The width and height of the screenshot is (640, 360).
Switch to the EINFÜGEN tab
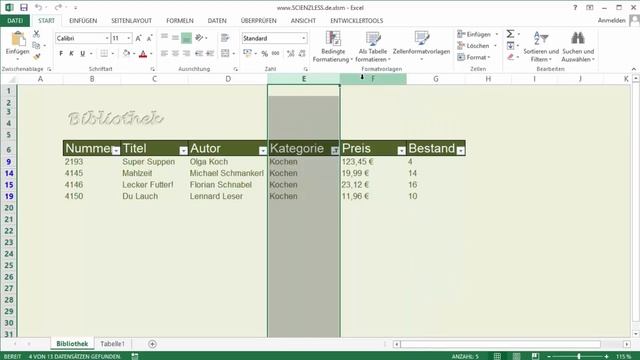[83, 20]
